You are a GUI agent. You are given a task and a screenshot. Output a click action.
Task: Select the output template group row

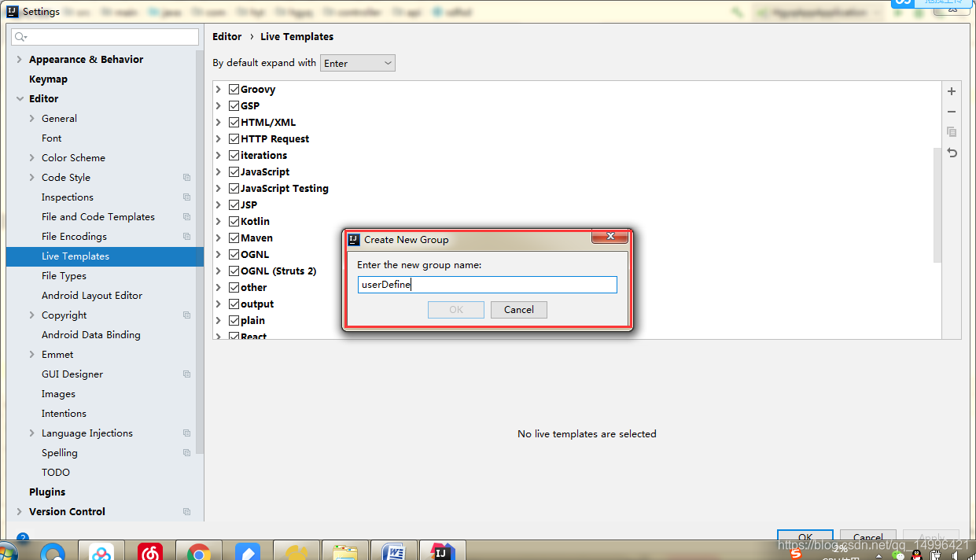coord(257,304)
